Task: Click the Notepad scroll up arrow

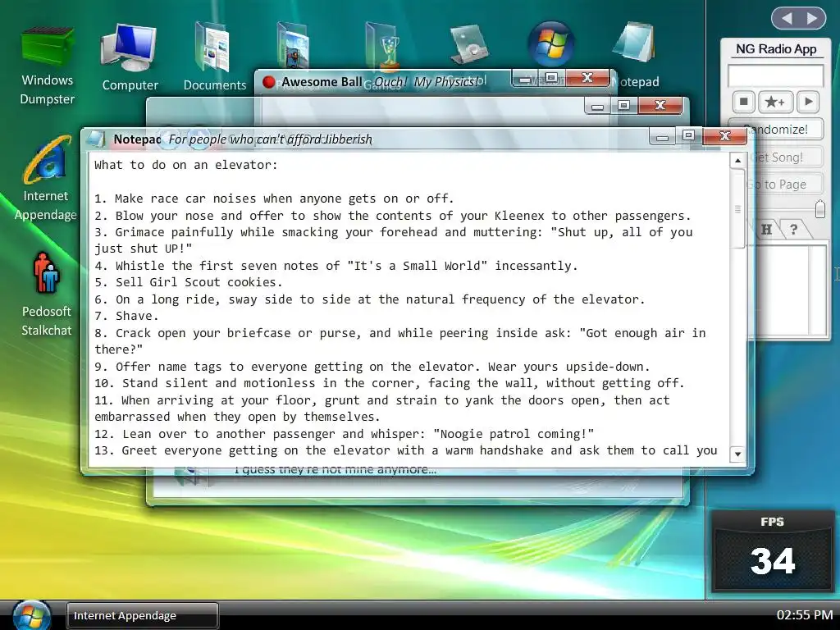Action: click(x=737, y=160)
